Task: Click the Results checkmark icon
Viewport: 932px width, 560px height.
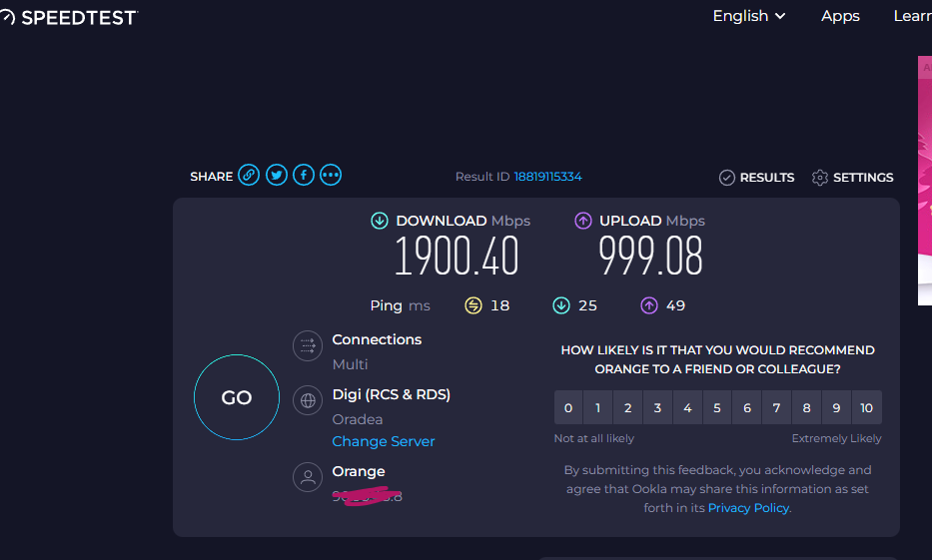Action: [x=727, y=178]
